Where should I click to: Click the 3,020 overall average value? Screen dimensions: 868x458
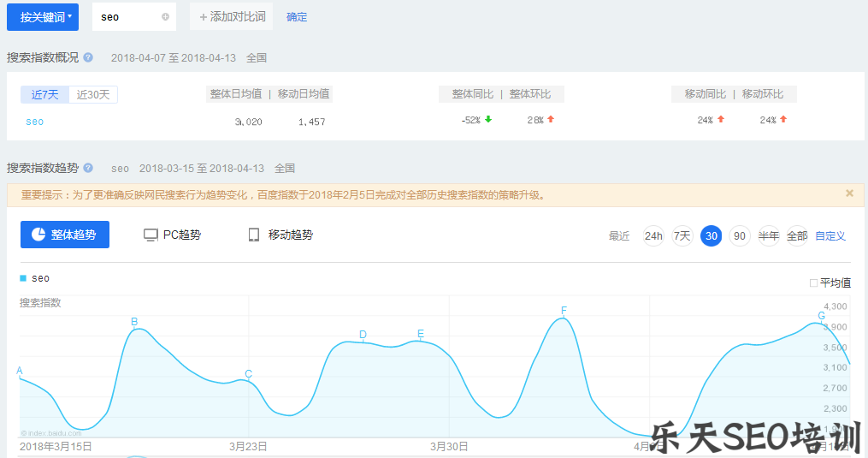[x=249, y=122]
